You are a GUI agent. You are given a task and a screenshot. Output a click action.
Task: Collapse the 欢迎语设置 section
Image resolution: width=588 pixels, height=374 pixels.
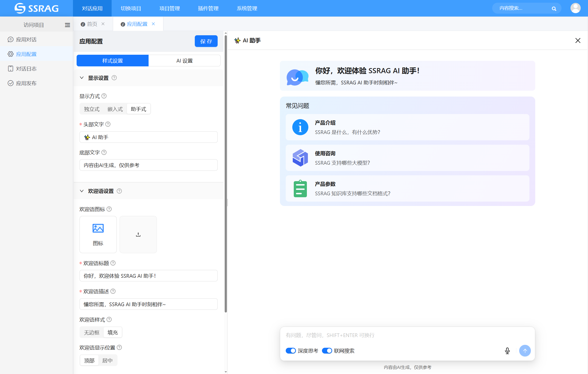pyautogui.click(x=82, y=191)
